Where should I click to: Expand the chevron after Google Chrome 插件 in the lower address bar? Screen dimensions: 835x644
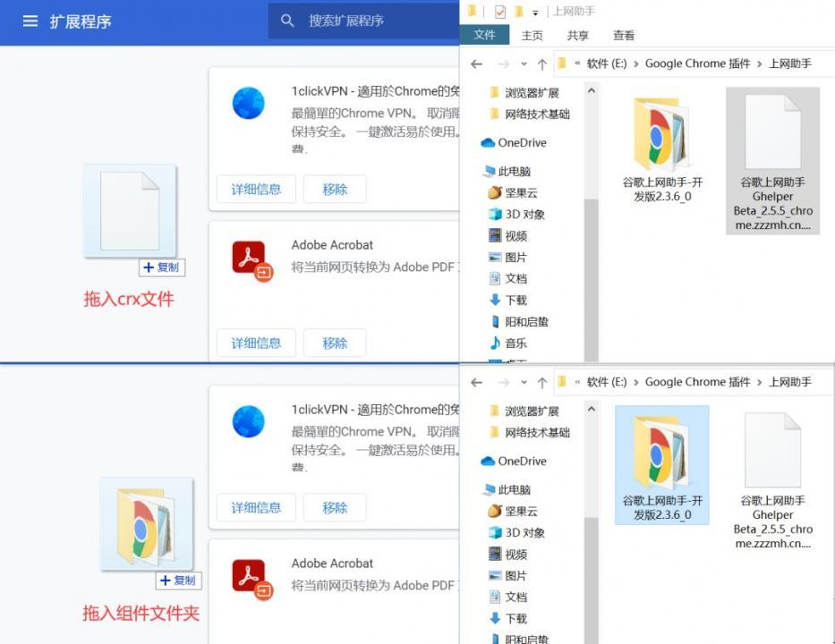pyautogui.click(x=760, y=383)
